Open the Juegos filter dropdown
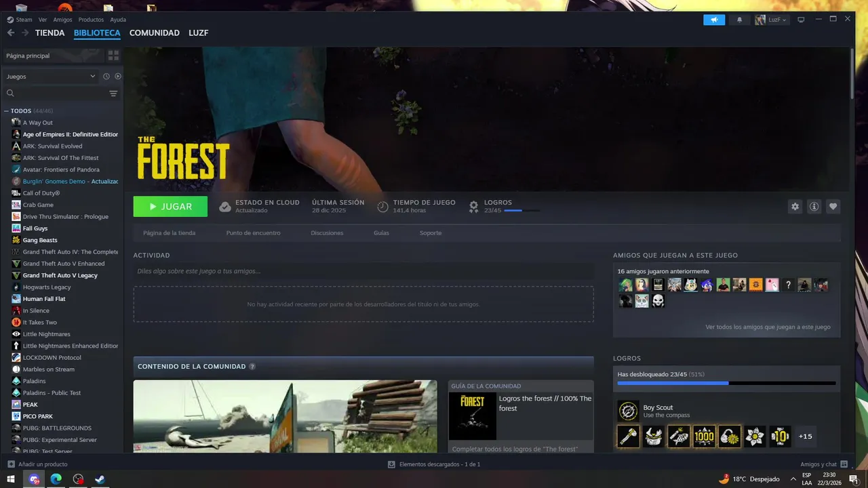Viewport: 868px width, 488px height. [51, 77]
